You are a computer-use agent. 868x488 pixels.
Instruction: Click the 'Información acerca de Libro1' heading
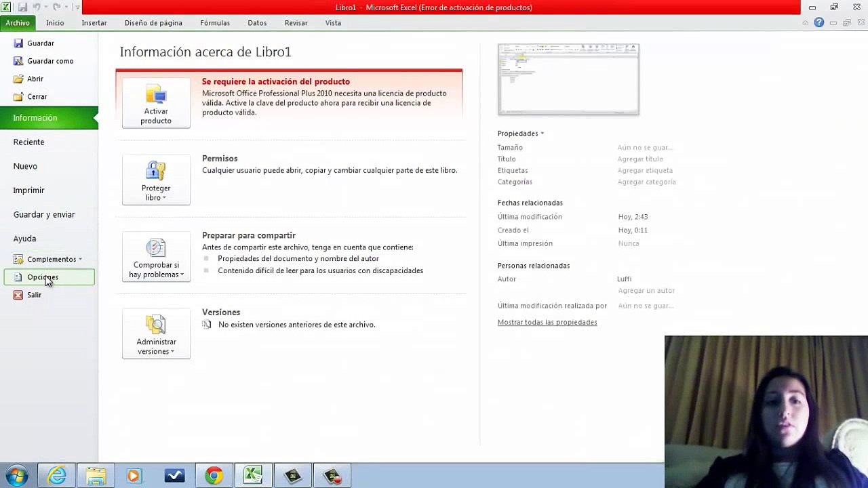click(x=205, y=52)
